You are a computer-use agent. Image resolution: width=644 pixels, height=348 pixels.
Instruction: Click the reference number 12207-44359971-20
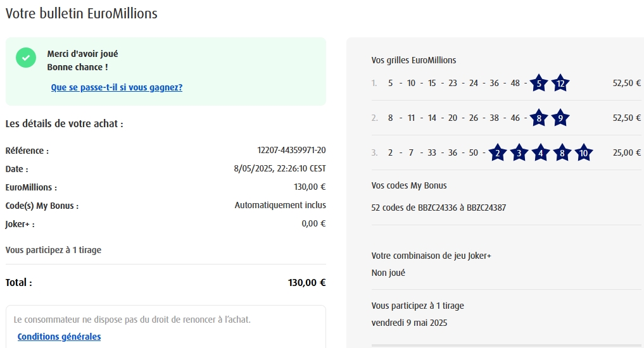291,151
